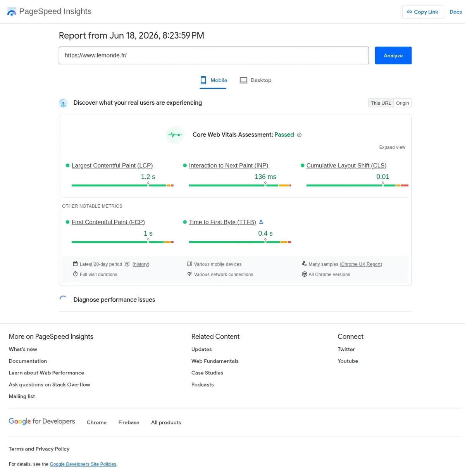Click the Chrome icon beside All Chrome versions
Screen dimensions: 465x476
click(305, 274)
